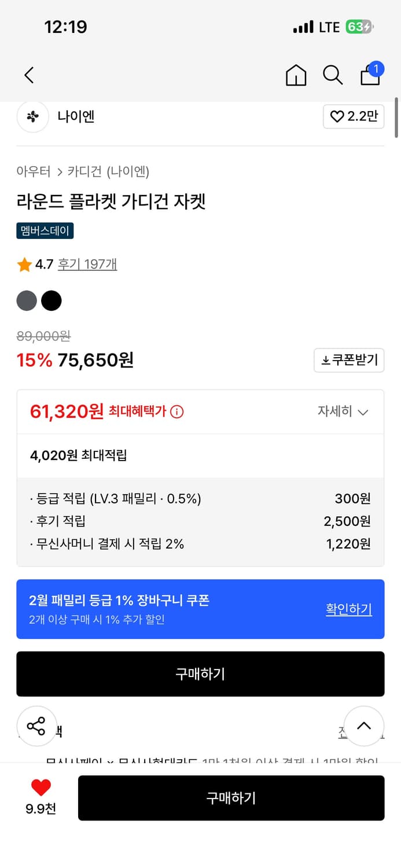The image size is (401, 868).
Task: Open reviews via 후기 197개 link
Action: 87,263
